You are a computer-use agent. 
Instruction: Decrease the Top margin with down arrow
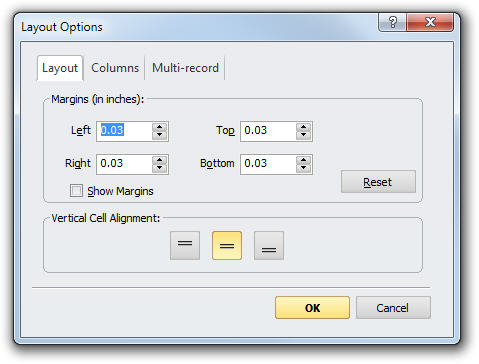point(304,135)
